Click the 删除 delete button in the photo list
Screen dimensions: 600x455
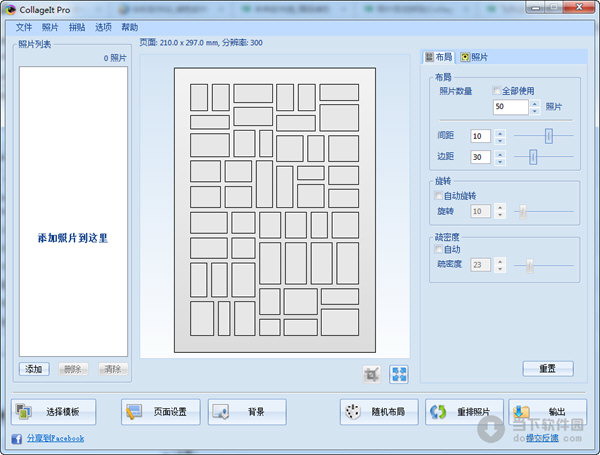point(73,369)
